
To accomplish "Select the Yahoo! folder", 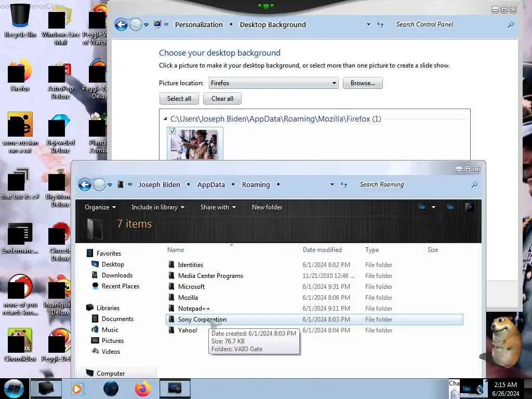I will (188, 330).
